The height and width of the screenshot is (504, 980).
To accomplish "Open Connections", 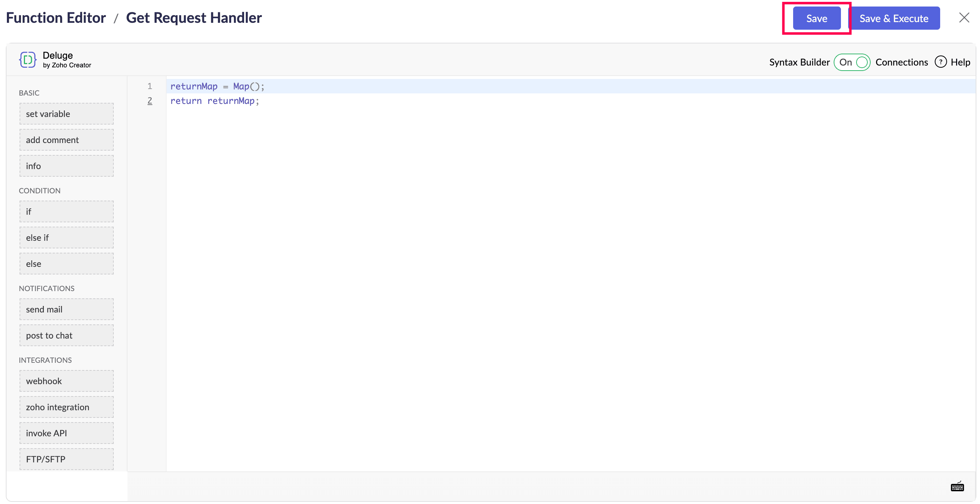I will pyautogui.click(x=901, y=62).
